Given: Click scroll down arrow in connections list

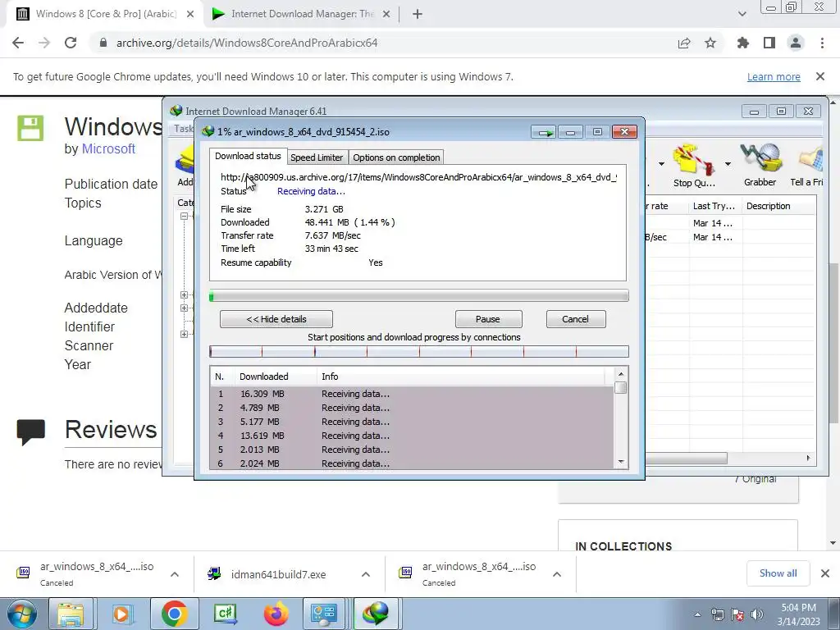Looking at the screenshot, I should (621, 462).
